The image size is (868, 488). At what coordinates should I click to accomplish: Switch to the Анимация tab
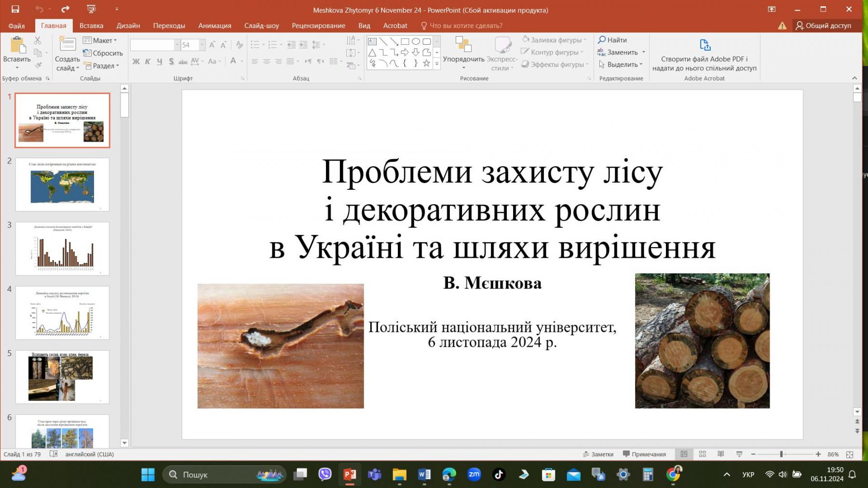[x=215, y=26]
